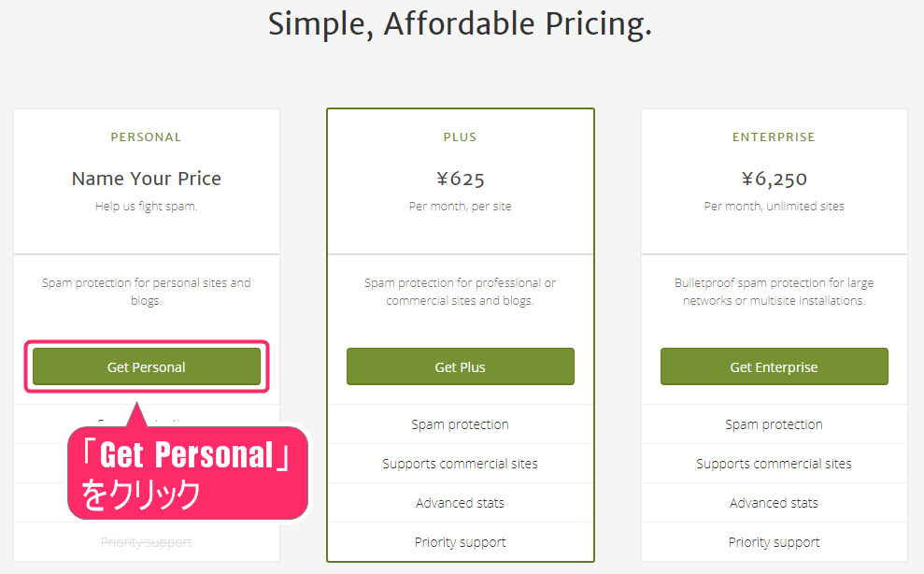This screenshot has width=924, height=574.
Task: Click the ENTERPRISE plan title
Action: (x=774, y=136)
